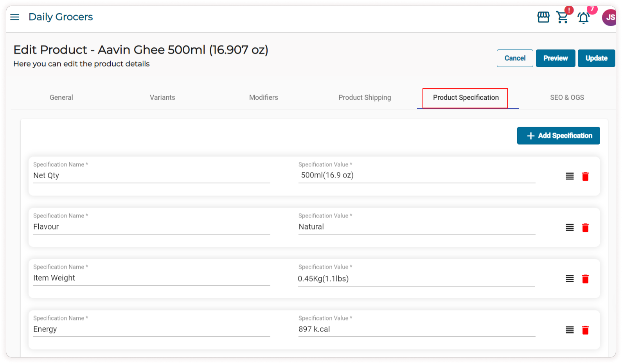View notifications bell alerts

[x=583, y=18]
